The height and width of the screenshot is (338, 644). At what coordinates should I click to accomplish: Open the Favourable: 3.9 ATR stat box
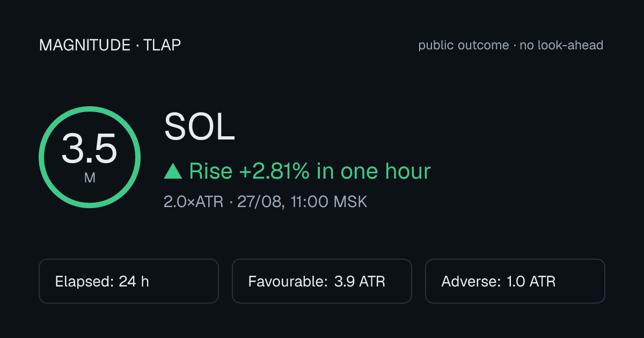pyautogui.click(x=322, y=281)
